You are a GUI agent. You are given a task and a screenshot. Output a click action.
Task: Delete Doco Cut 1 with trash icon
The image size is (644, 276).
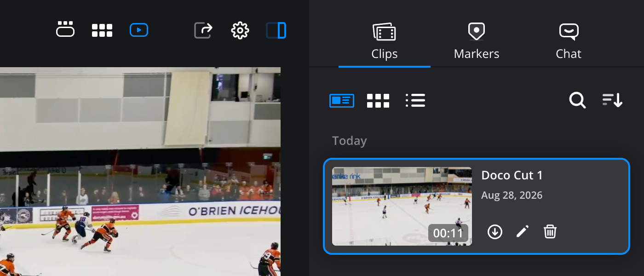tap(550, 231)
